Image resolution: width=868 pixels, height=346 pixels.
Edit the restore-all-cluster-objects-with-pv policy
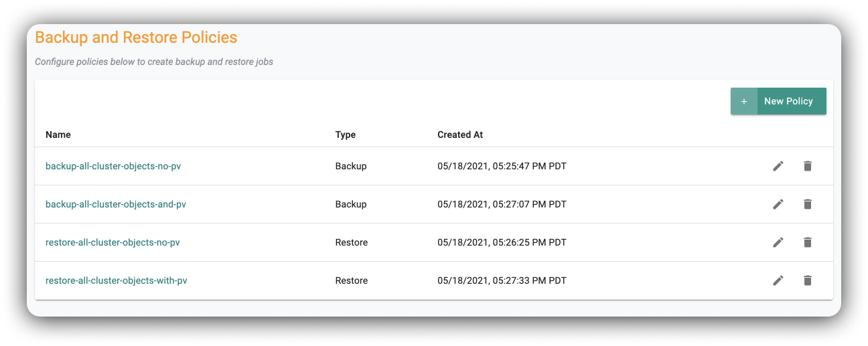778,280
